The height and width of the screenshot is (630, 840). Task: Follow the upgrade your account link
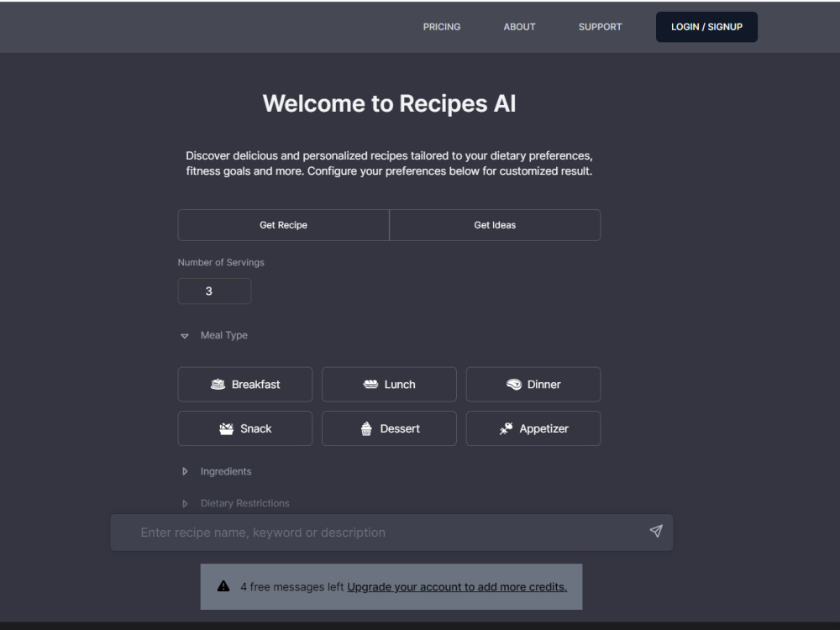(457, 587)
